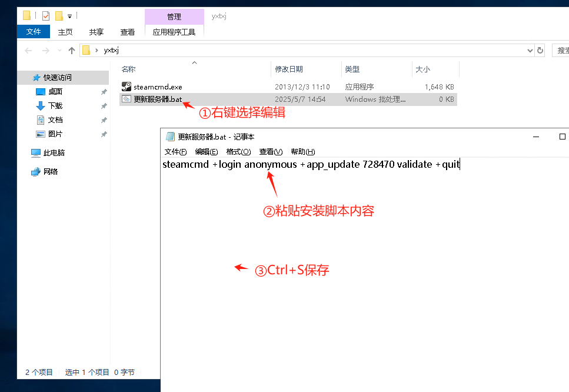Open Notepad's 格式(O) menu
This screenshot has height=392, width=569.
click(x=238, y=152)
